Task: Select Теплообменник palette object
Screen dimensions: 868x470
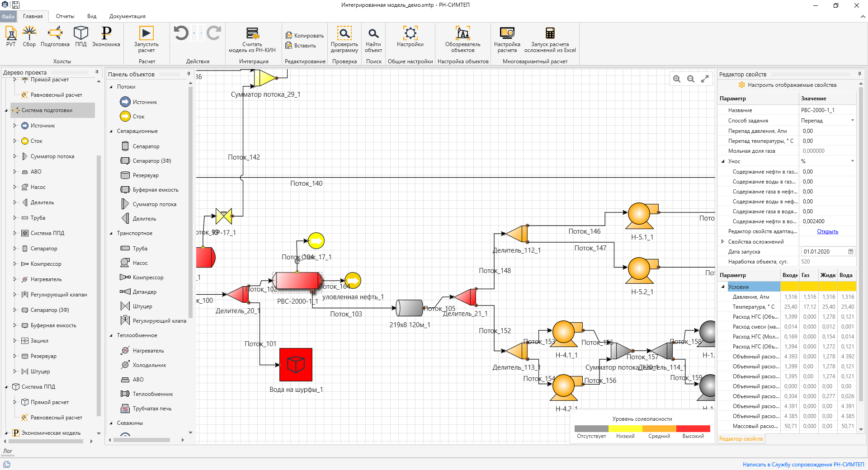Action: tap(146, 394)
